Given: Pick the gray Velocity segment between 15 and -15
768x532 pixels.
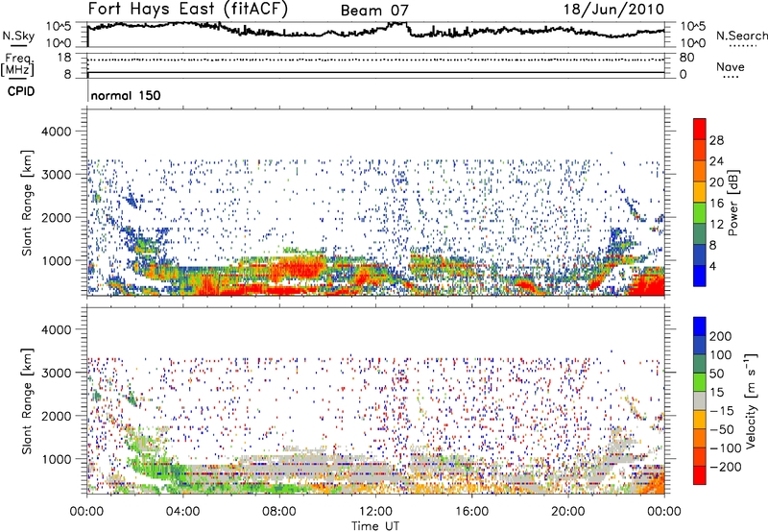Looking at the screenshot, I should point(700,400).
